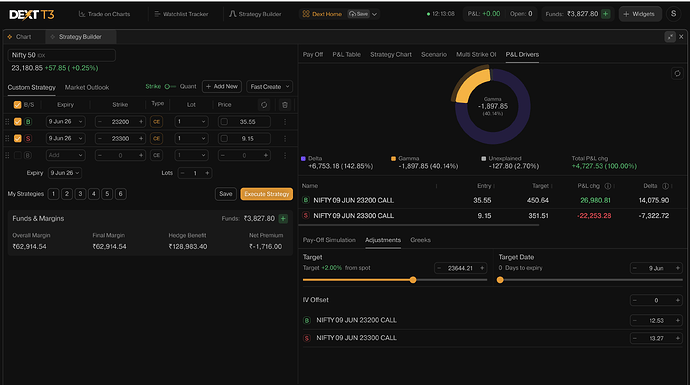Click the Target spot slider handle
Screen dimensions: 690x385
(413, 280)
